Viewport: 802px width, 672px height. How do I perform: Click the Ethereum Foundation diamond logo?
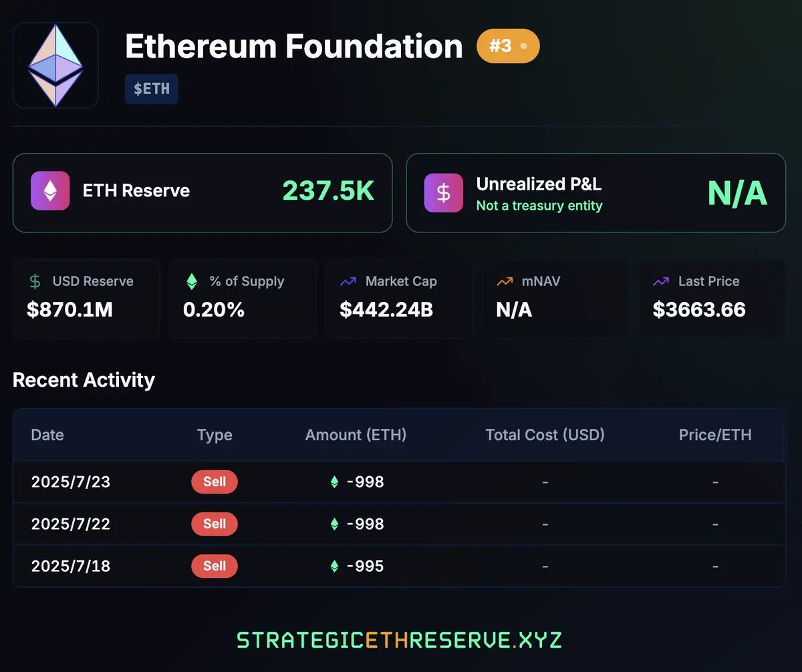click(x=55, y=65)
